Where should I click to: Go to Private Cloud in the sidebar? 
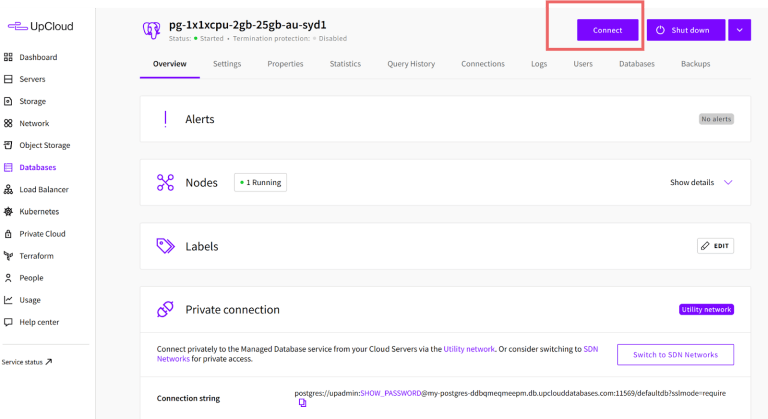(x=42, y=234)
